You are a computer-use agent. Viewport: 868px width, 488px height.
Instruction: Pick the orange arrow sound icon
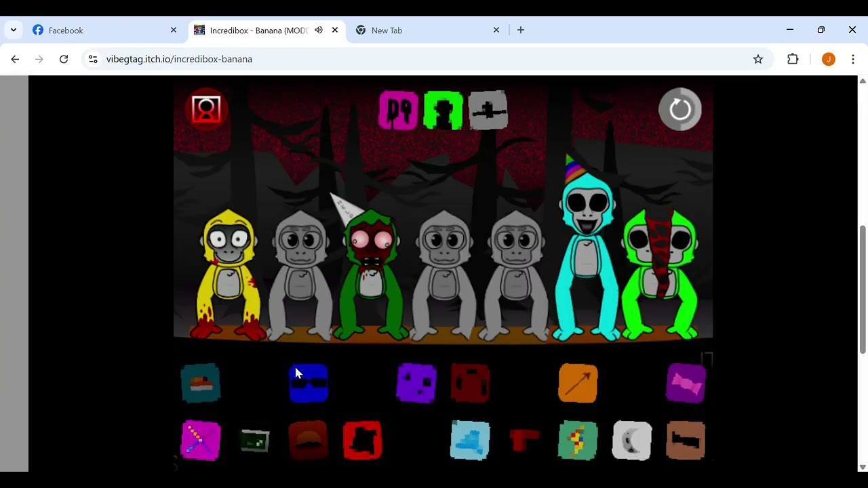coord(578,383)
